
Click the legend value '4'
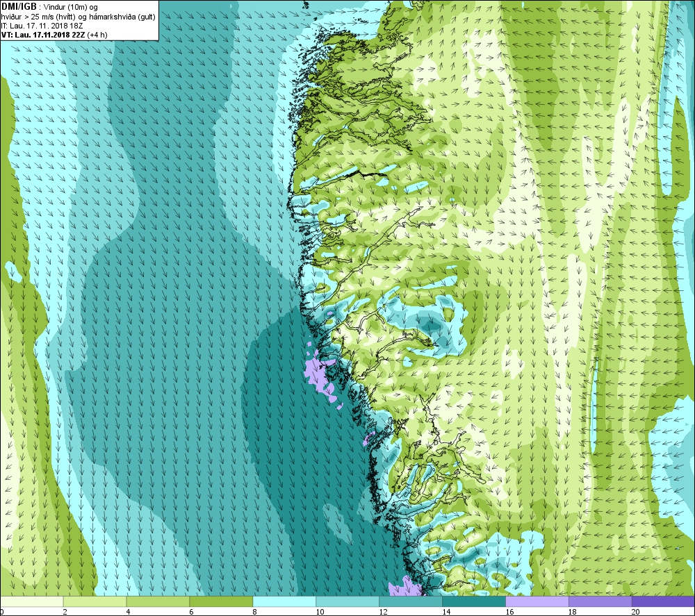click(129, 612)
